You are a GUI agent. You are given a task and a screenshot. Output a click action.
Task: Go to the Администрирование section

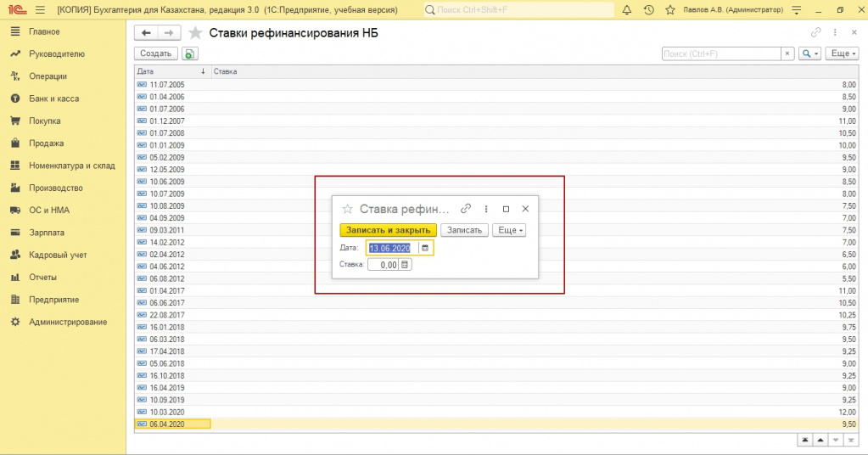[x=68, y=322]
